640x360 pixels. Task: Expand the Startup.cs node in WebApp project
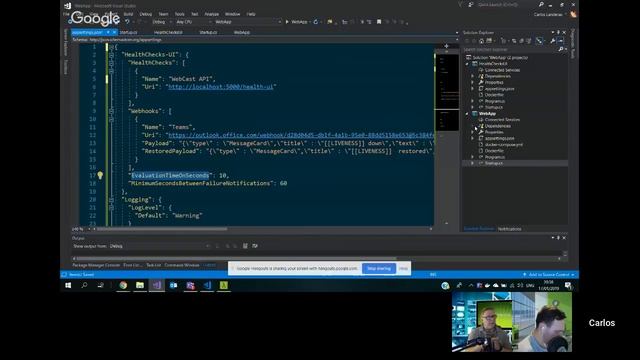(x=473, y=163)
